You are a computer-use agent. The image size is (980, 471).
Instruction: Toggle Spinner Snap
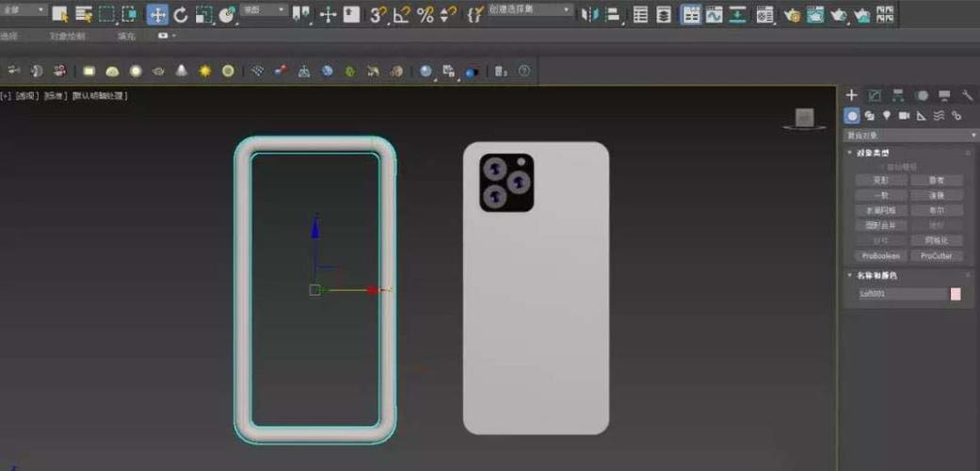click(447, 14)
